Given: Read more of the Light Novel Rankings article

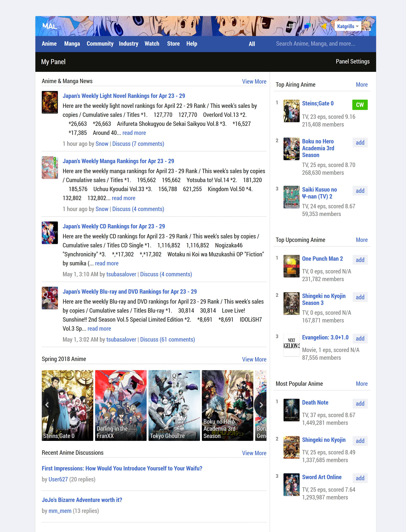Looking at the screenshot, I should point(134,133).
